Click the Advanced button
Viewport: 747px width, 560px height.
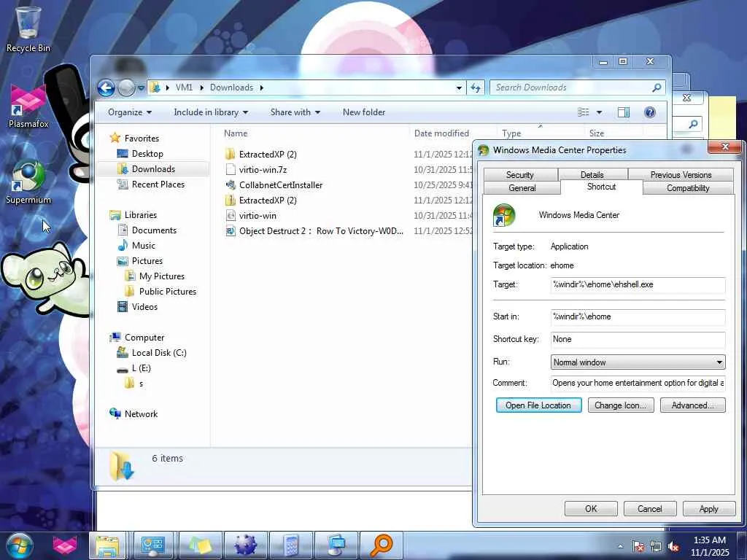point(693,405)
